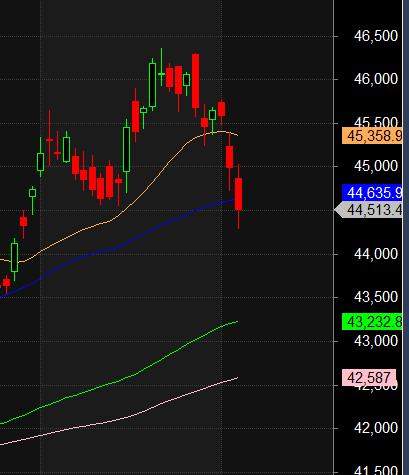Click the green 43,232.8 moving average price tag
This screenshot has width=409, height=475.
[372, 322]
